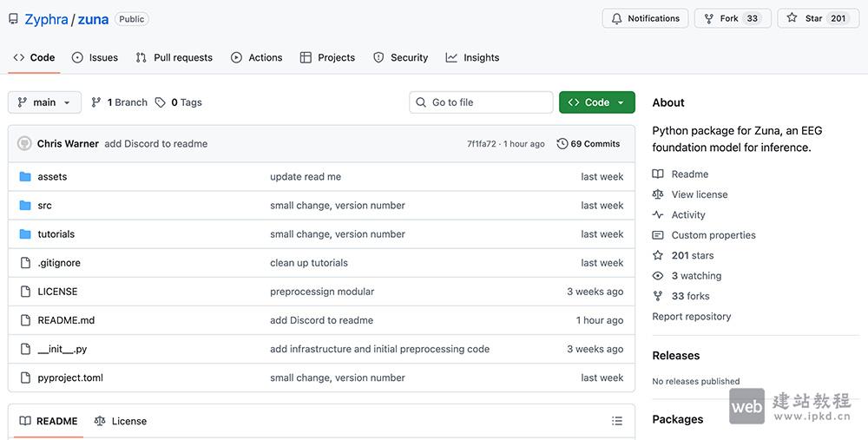Click the Activity pulse icon
This screenshot has height=440, width=868.
tap(658, 214)
